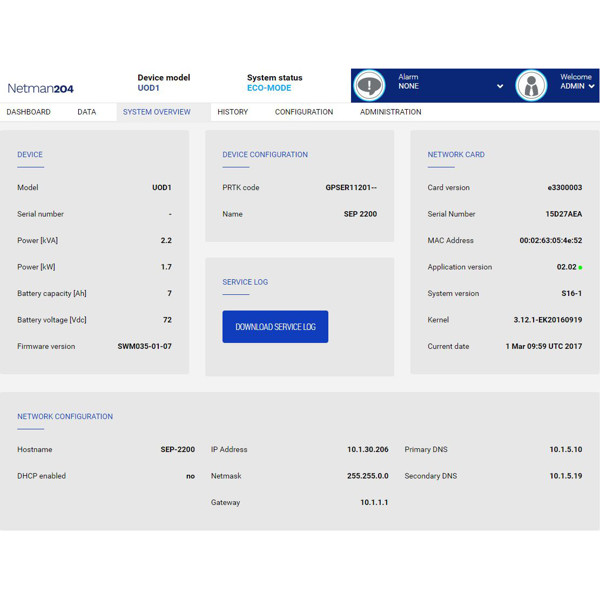600x600 pixels.
Task: Click the Name value SEP 2200
Action: point(360,214)
